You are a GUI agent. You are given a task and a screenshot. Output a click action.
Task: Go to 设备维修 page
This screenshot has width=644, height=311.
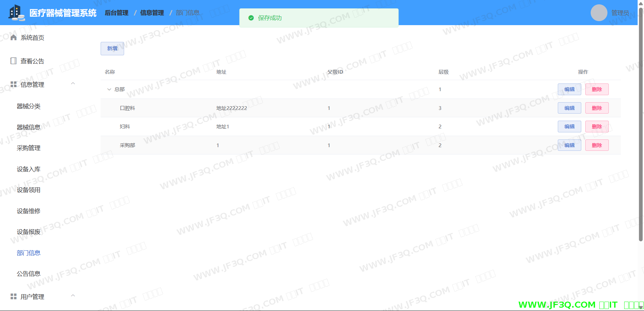(29, 211)
